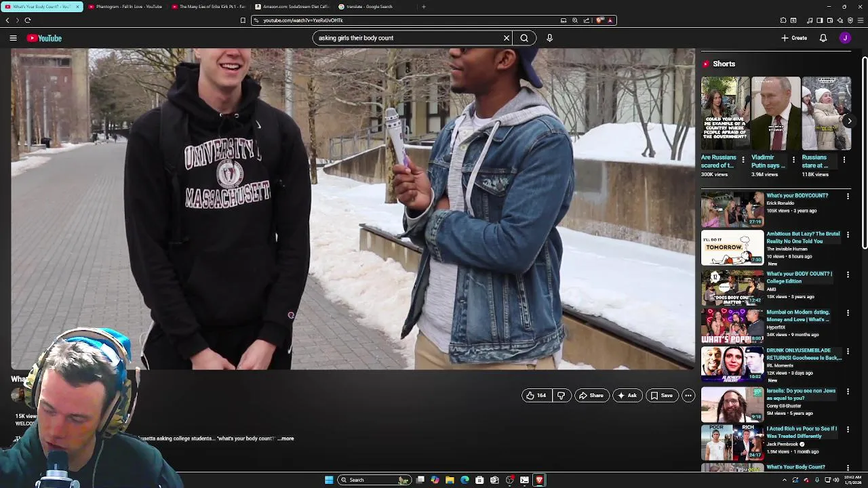Open Microsoft Store from taskbar
This screenshot has height=488, width=868.
click(x=479, y=480)
